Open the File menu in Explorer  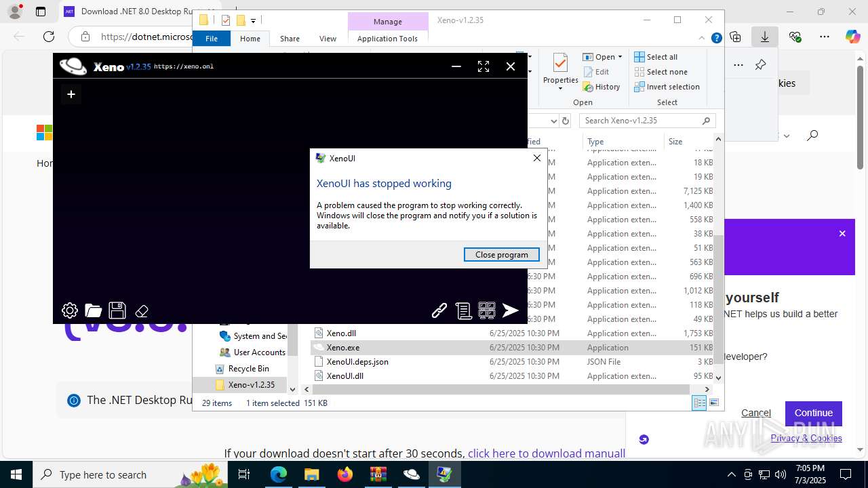(x=212, y=39)
